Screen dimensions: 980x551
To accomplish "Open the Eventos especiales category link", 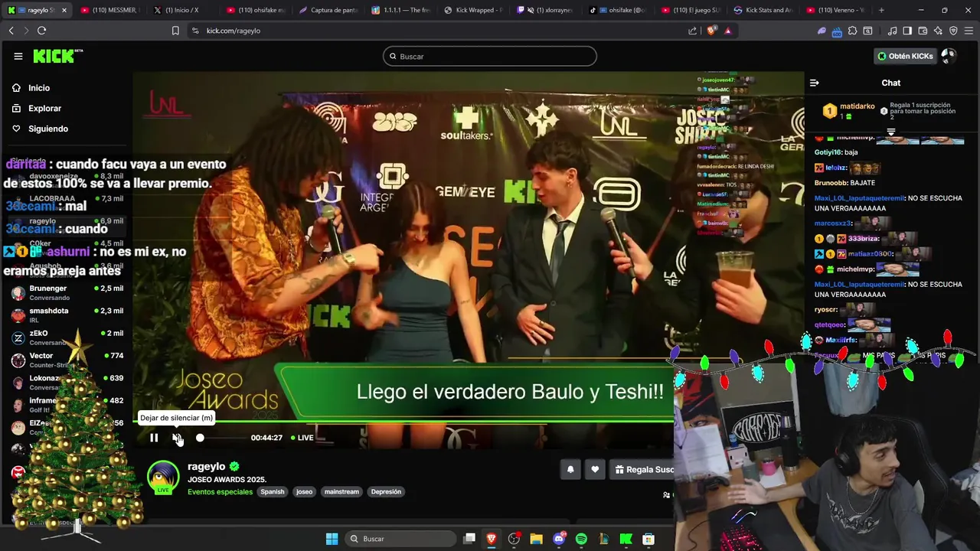I will 220,492.
